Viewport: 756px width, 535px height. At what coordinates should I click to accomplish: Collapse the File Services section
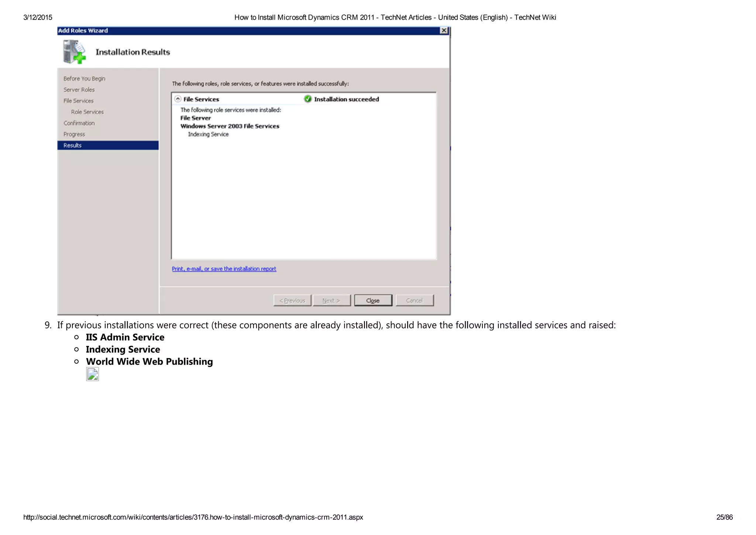click(x=178, y=99)
